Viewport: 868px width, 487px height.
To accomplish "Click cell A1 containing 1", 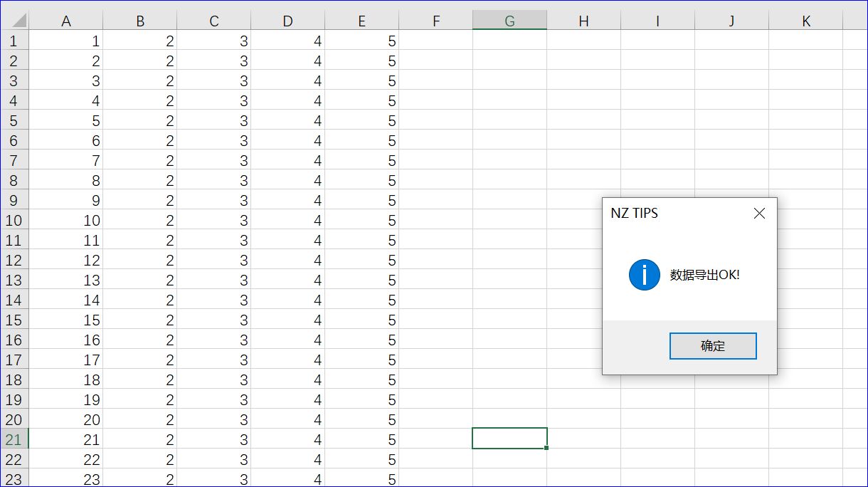I will (x=66, y=41).
